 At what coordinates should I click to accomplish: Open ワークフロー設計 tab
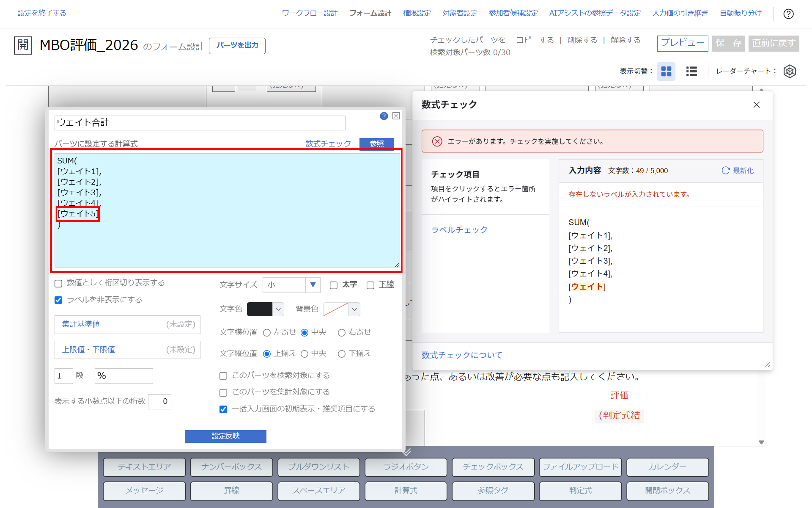point(309,13)
